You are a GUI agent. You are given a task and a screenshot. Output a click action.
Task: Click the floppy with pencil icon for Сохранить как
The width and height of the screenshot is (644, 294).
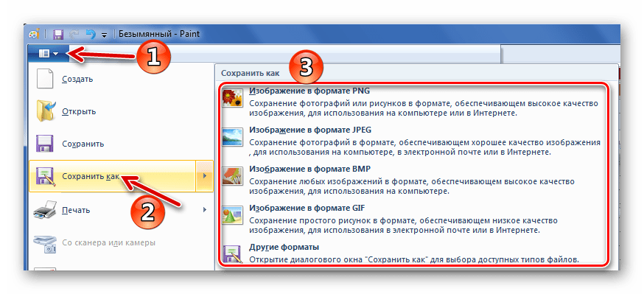(45, 177)
